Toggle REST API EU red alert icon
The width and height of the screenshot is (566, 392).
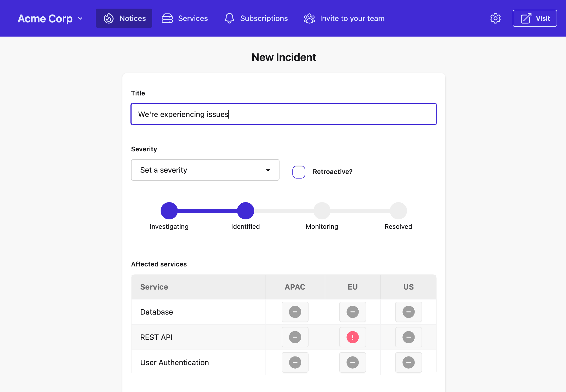point(353,337)
